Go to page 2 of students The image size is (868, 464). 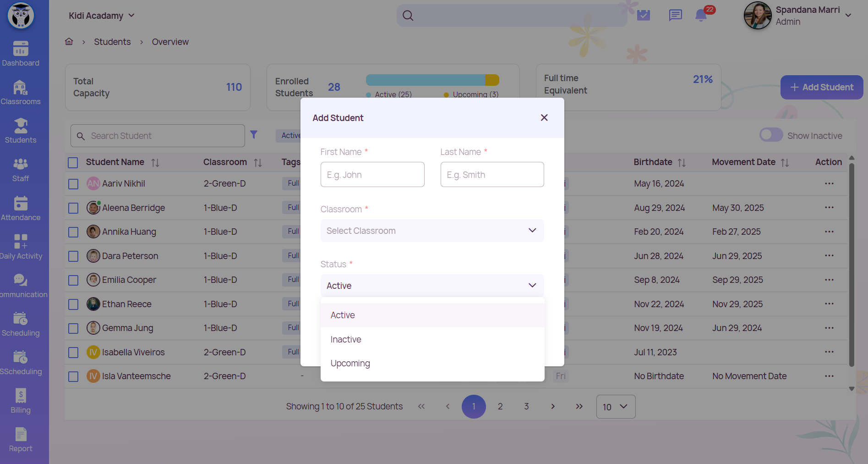click(500, 407)
